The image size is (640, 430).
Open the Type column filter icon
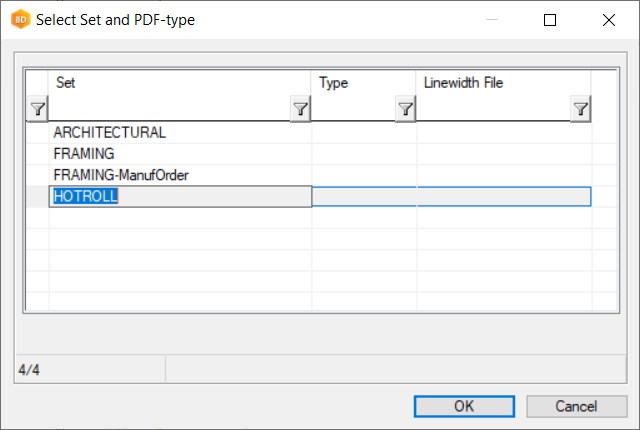click(x=405, y=109)
